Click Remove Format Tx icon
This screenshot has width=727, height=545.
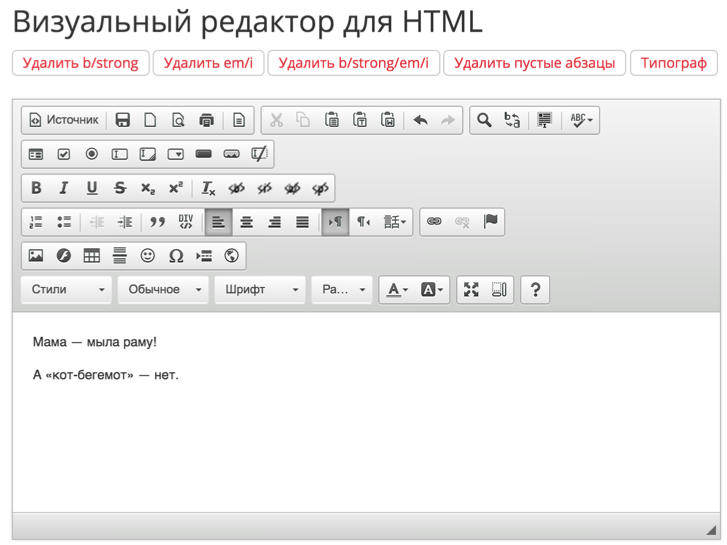pyautogui.click(x=208, y=188)
